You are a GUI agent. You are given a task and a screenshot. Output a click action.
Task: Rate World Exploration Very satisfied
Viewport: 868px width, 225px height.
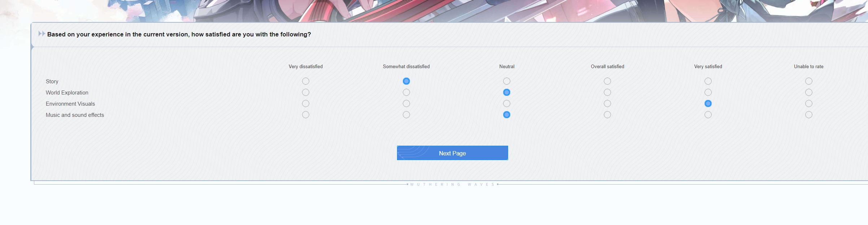coord(708,92)
